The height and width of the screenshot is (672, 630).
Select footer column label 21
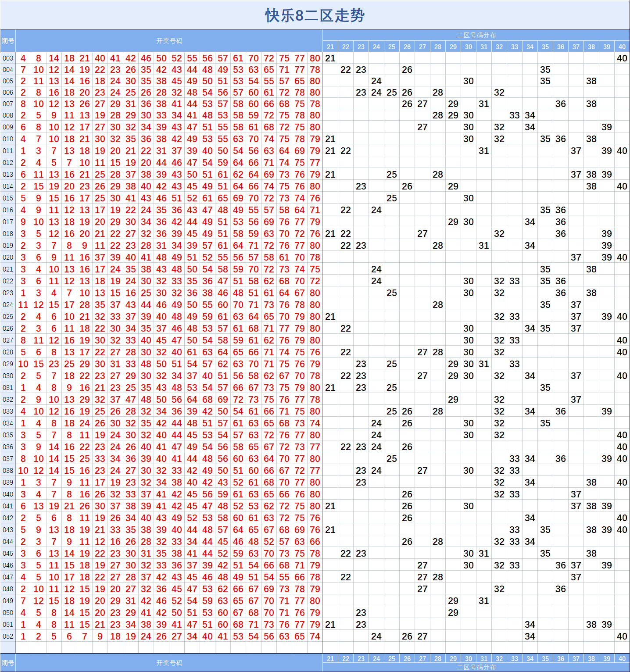coord(330,658)
